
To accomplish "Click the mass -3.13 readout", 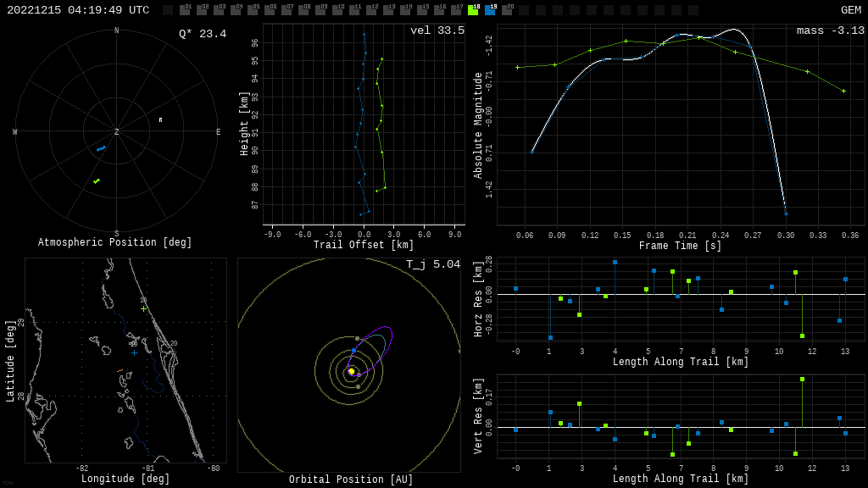I will pos(830,30).
